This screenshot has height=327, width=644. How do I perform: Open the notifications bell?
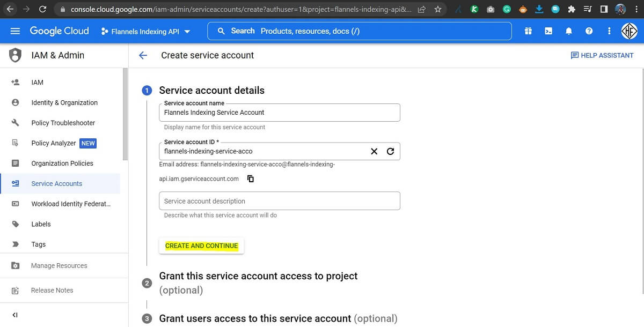pyautogui.click(x=569, y=31)
